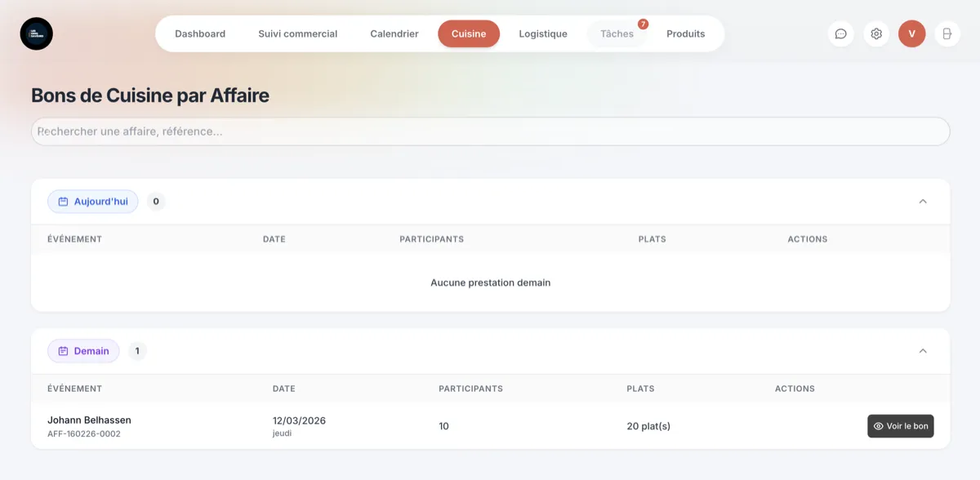Collapse the Demain section
This screenshot has height=480, width=980.
[923, 350]
